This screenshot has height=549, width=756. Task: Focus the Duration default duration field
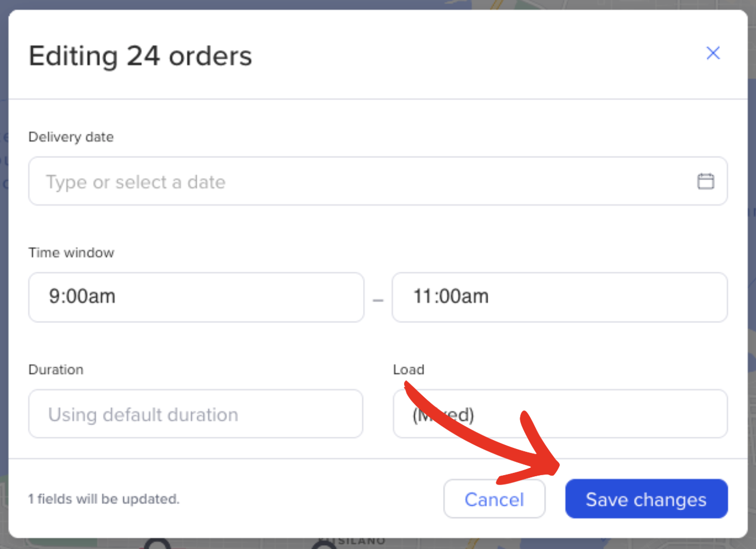tap(196, 414)
